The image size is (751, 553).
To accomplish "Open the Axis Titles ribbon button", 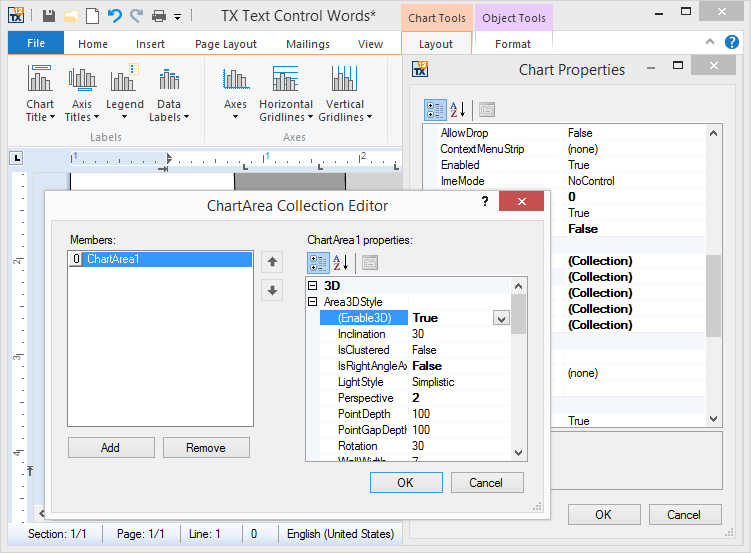I will coord(82,94).
